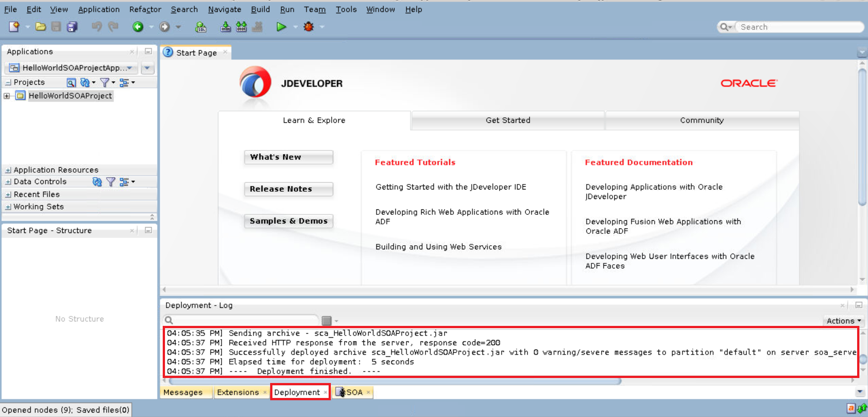Click the horizontal scrollbar of Deployment Log

(394, 381)
